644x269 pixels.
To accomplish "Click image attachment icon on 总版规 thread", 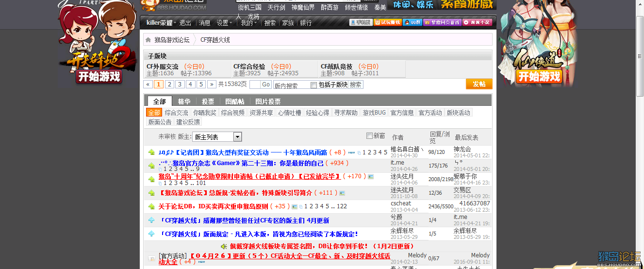I will [x=342, y=193].
